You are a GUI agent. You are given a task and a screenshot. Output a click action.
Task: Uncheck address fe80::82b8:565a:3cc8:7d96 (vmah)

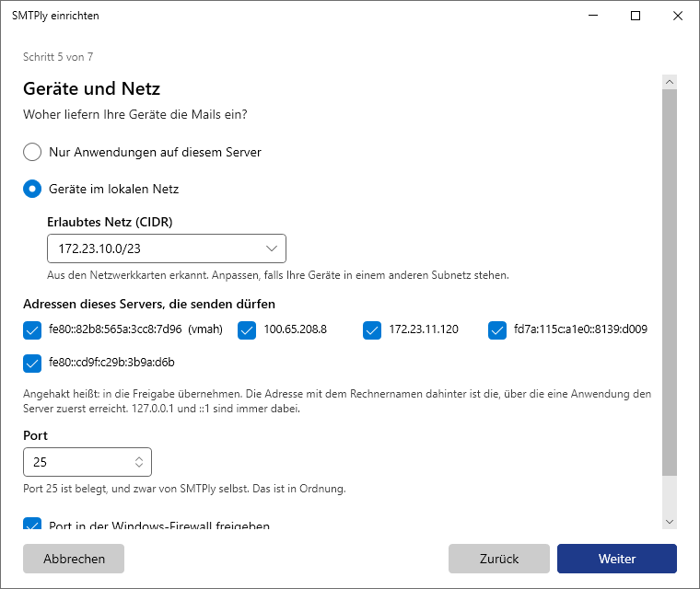click(32, 330)
